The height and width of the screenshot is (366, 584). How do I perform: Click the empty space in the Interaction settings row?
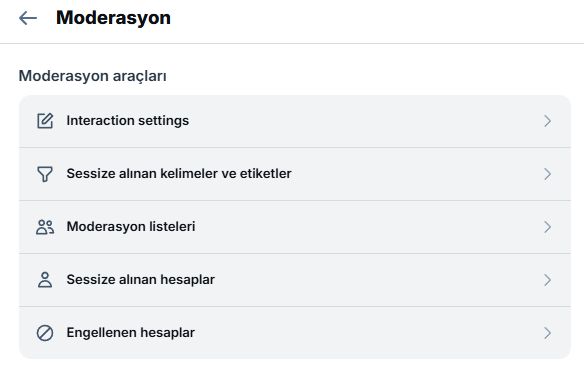point(365,121)
